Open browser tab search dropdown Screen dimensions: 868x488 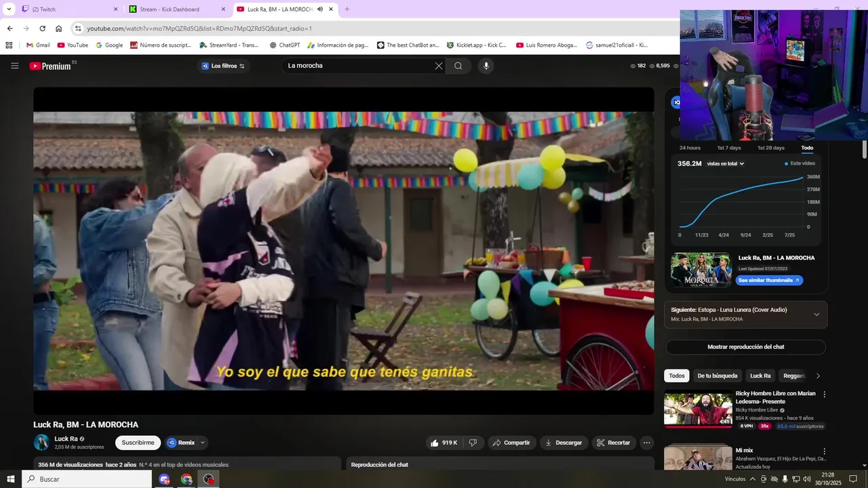point(9,9)
